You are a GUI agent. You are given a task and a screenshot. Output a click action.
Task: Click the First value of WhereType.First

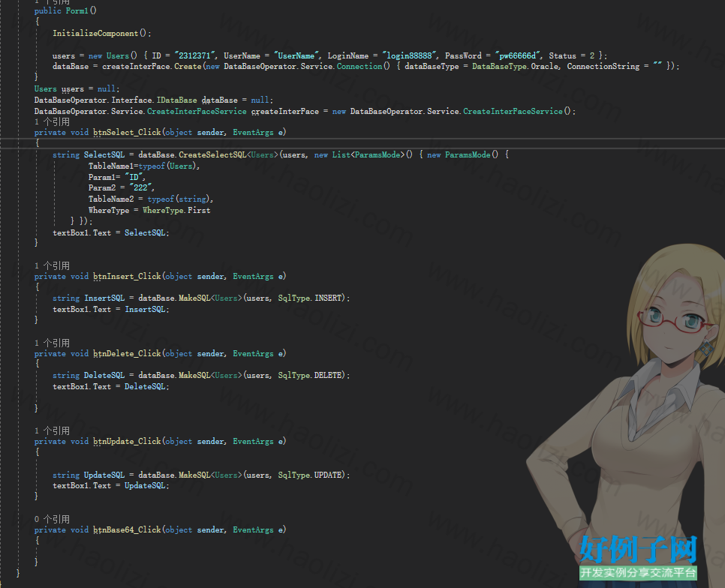coord(199,210)
